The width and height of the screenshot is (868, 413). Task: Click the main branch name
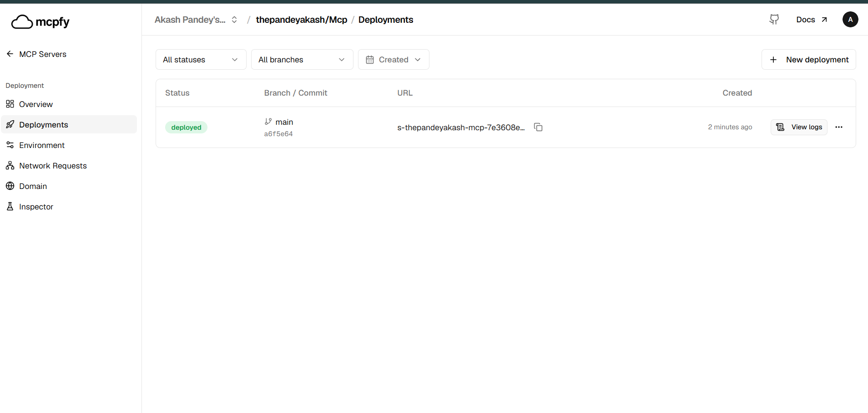[x=284, y=122]
